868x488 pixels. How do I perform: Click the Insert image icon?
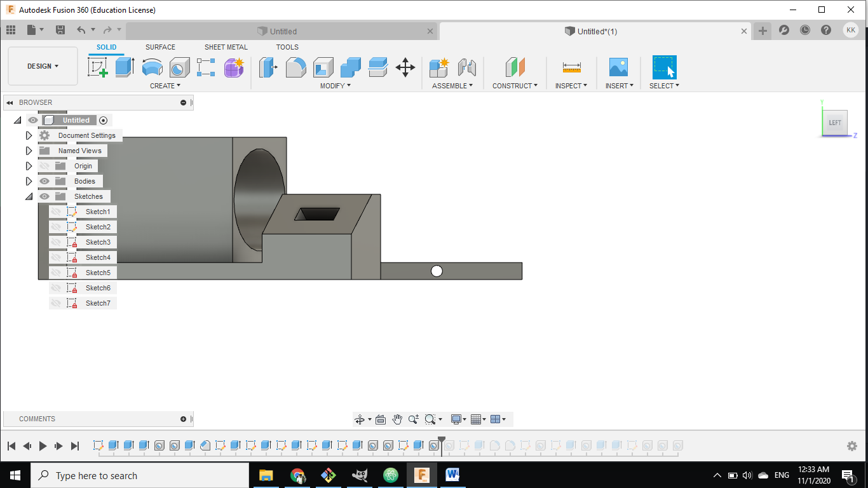pos(618,67)
